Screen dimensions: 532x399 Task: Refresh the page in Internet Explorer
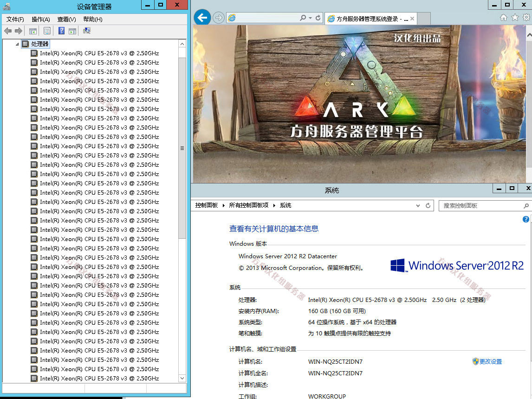coord(318,18)
